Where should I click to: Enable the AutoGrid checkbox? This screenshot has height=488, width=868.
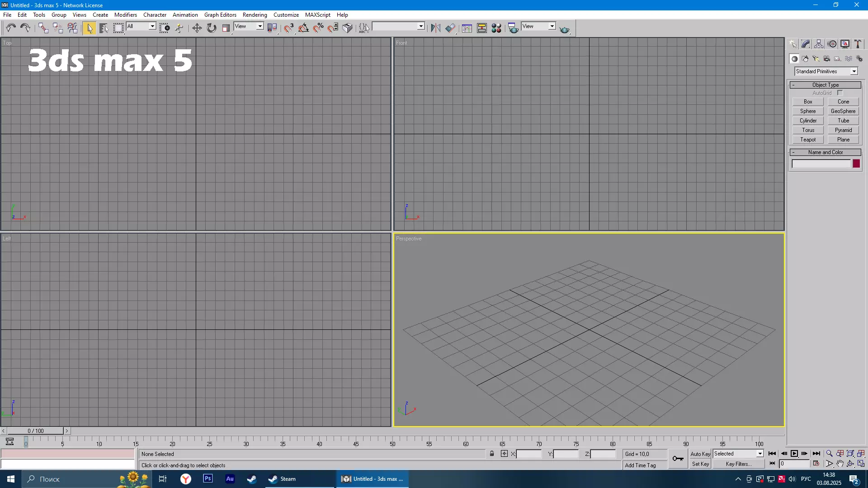click(x=840, y=93)
